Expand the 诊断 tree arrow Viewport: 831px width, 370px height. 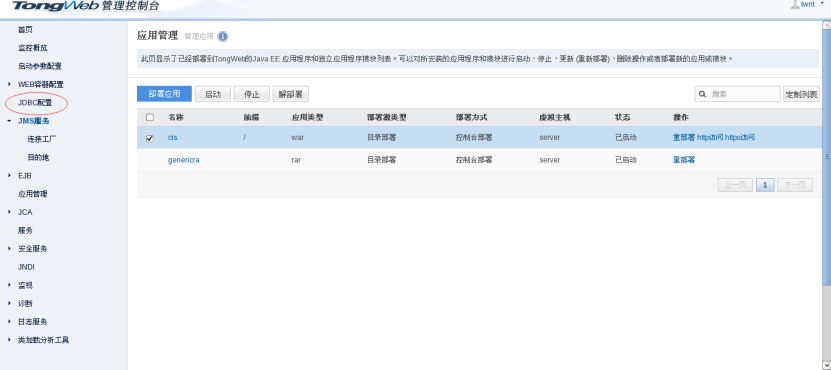(x=10, y=303)
